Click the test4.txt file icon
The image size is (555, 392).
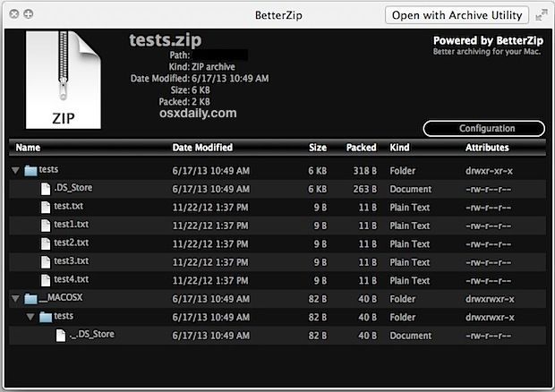(46, 280)
